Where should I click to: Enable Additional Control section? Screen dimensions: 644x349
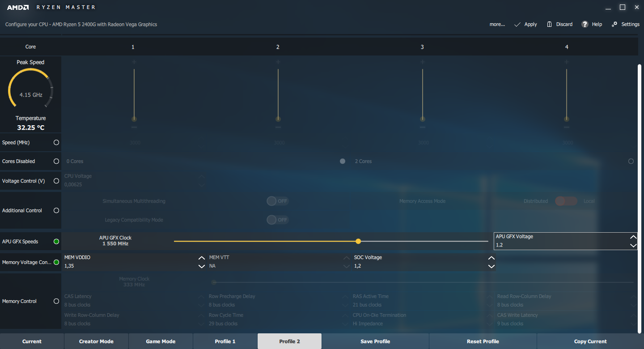tap(56, 210)
